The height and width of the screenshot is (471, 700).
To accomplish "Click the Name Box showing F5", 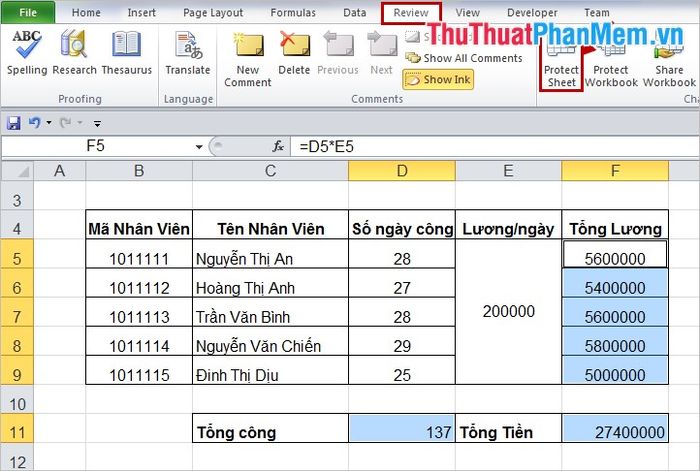I will (x=96, y=146).
